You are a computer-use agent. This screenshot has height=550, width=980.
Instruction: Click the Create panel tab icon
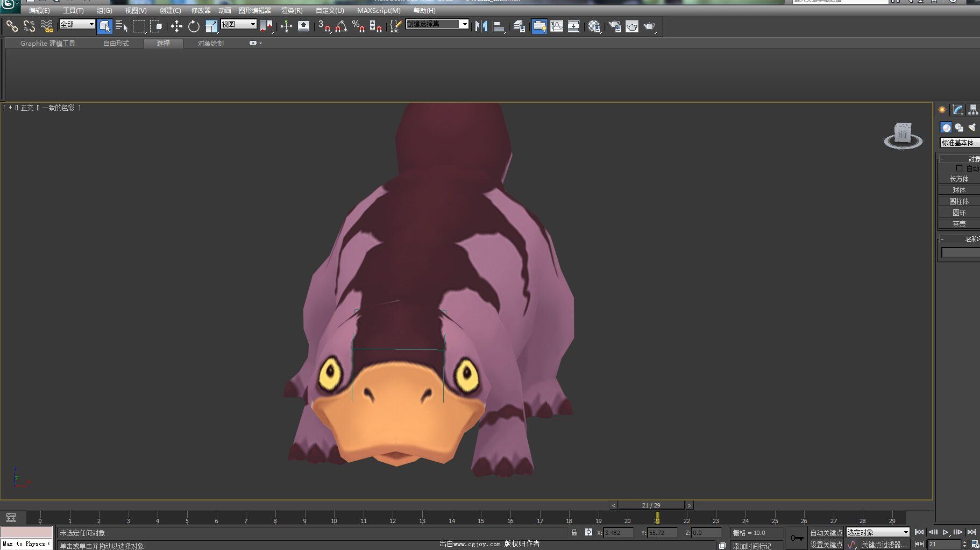click(942, 110)
